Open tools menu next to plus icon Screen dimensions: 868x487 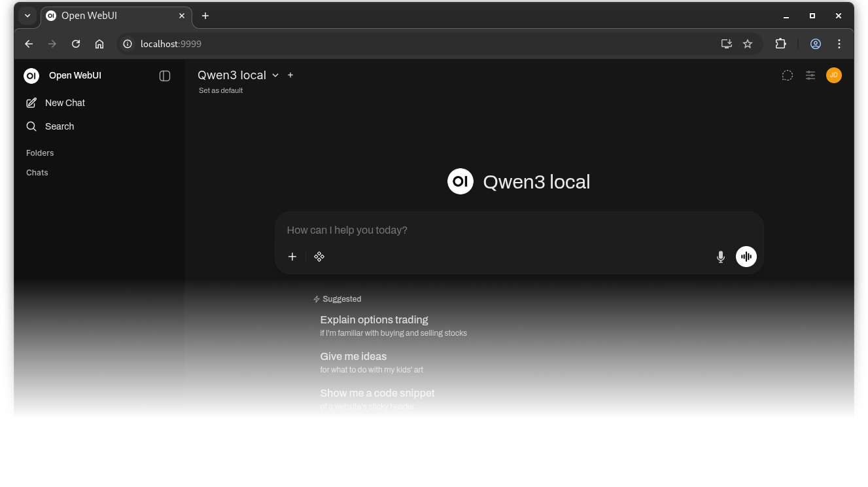click(x=319, y=257)
